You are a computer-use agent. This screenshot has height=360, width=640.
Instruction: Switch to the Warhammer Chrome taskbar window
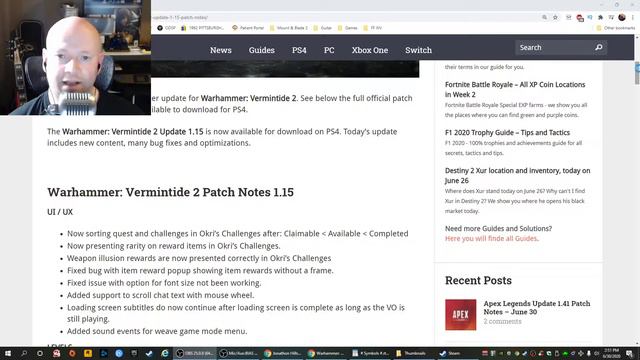pyautogui.click(x=326, y=353)
